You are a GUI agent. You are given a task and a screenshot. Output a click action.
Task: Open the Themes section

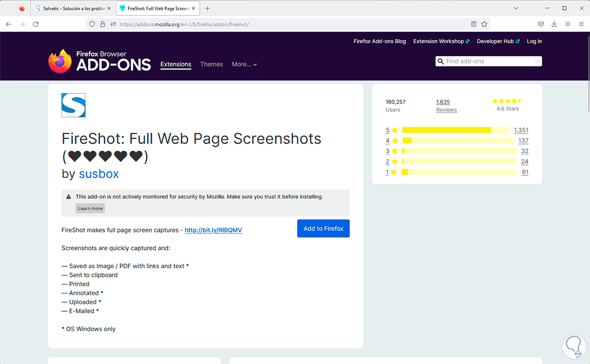(x=211, y=64)
